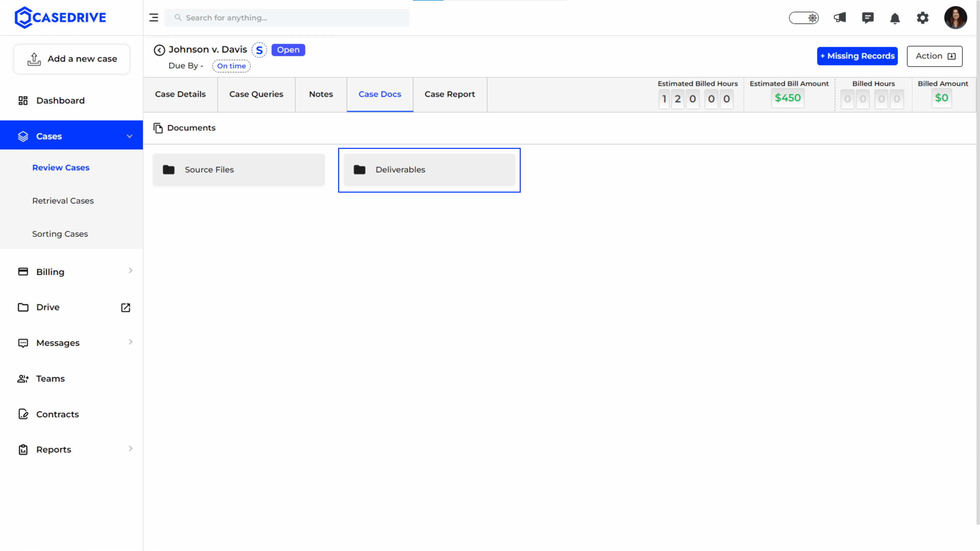Screen dimensions: 980x551
Task: Open the user profile avatar
Action: coord(955,17)
